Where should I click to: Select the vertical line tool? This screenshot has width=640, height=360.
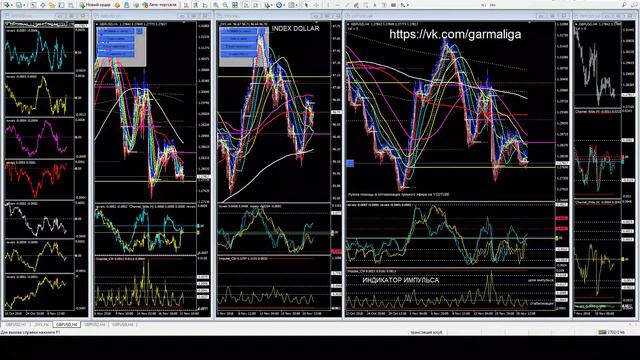tap(328, 5)
